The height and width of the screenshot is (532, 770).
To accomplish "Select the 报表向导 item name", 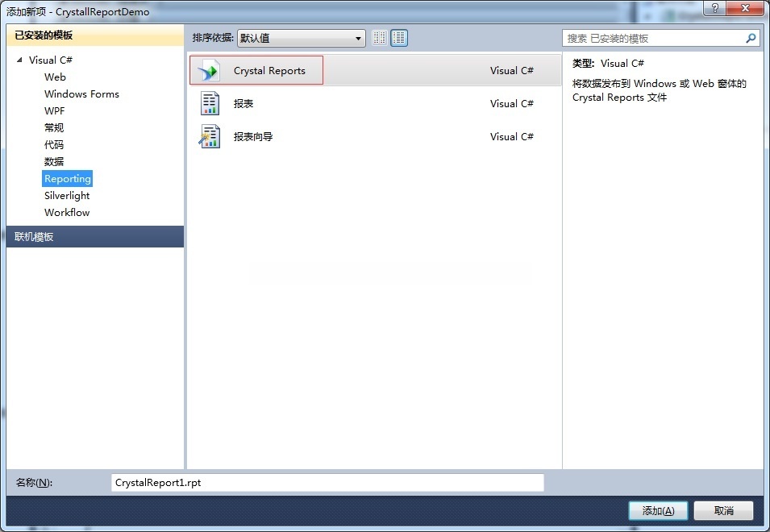I will click(x=253, y=136).
